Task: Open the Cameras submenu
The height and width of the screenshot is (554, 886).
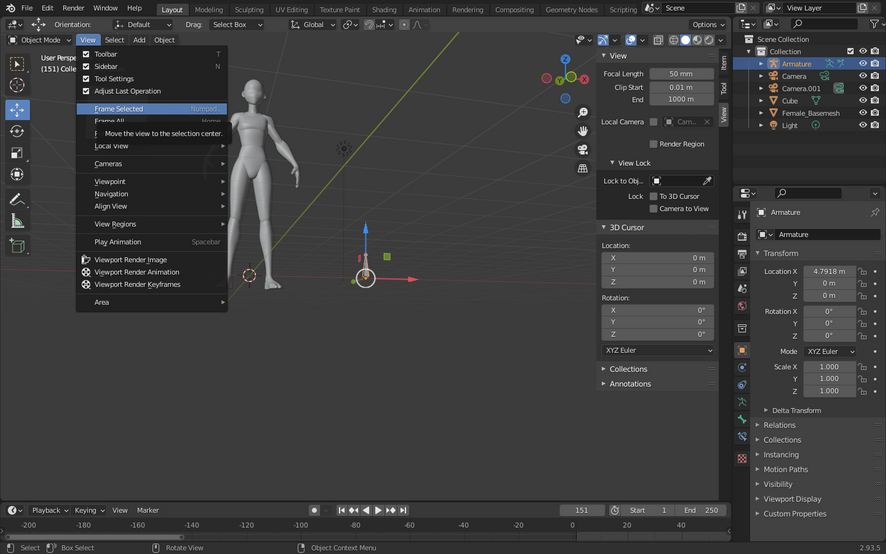Action: click(x=152, y=164)
